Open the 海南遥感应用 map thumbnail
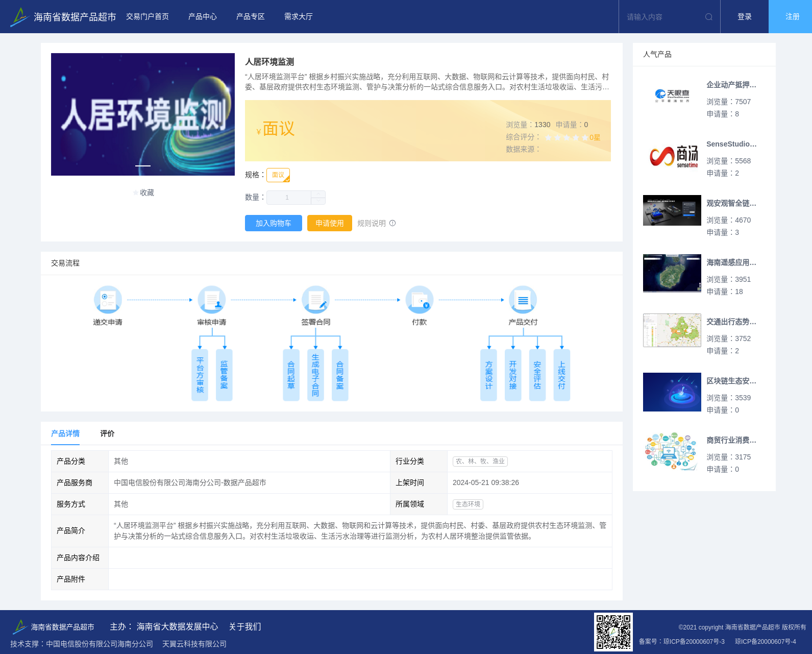 click(x=672, y=273)
